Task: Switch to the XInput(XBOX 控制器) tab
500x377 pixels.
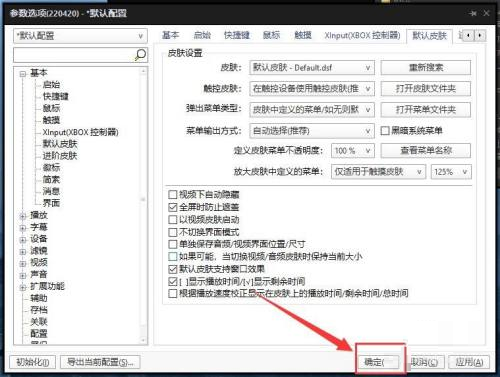Action: tap(362, 35)
